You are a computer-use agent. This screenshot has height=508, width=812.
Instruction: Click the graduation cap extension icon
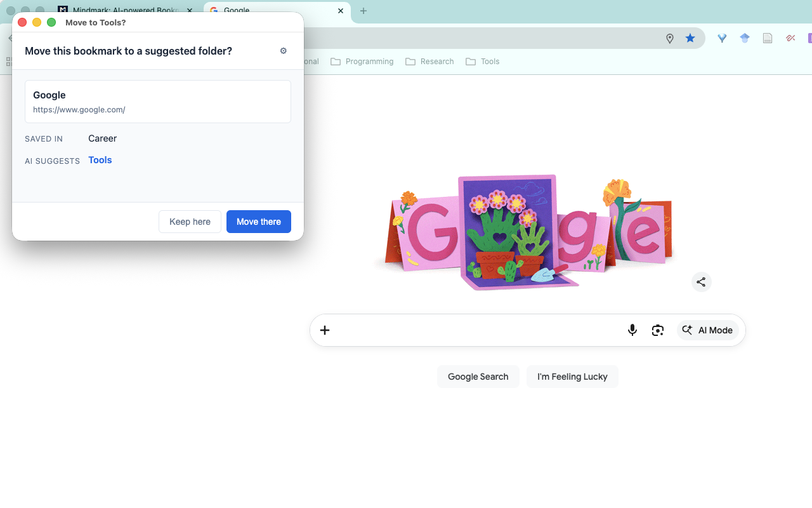click(745, 38)
